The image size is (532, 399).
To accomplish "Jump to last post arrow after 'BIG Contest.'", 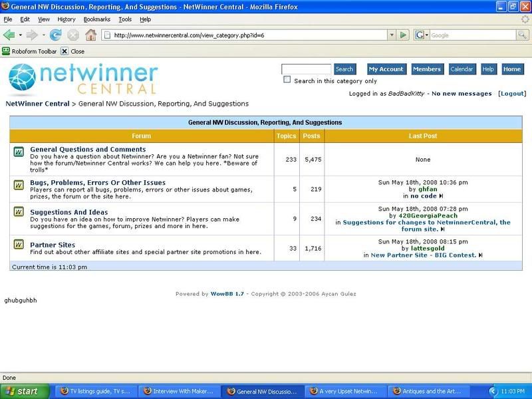I will click(x=480, y=255).
